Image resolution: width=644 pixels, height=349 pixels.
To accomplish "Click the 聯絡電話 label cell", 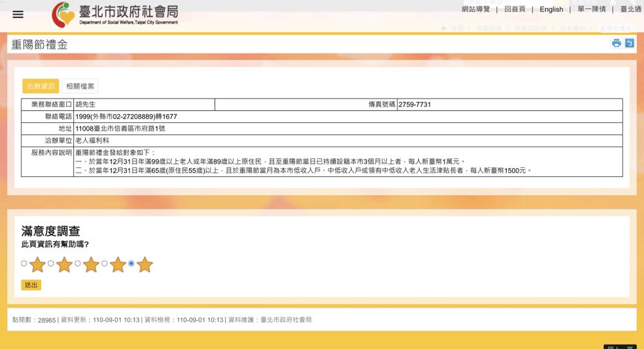I will (x=48, y=117).
